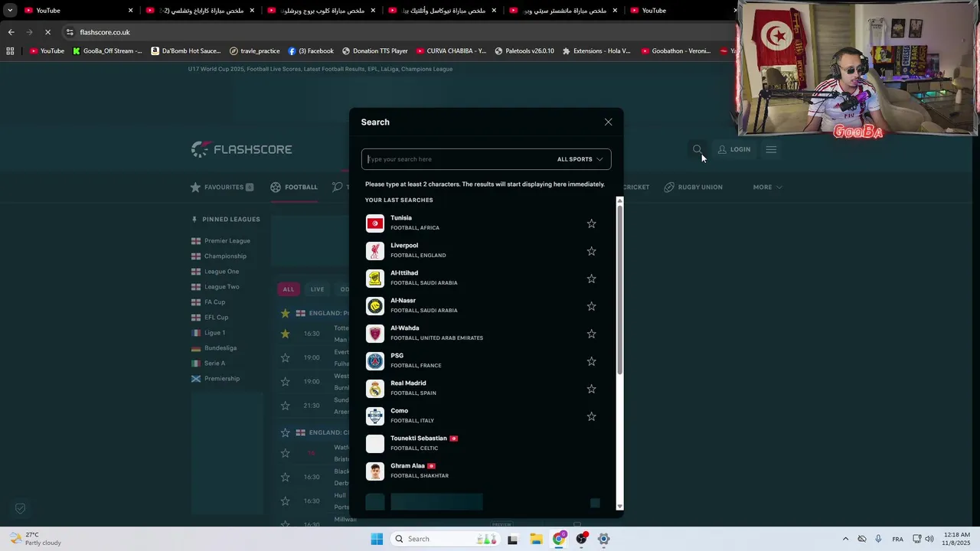980x551 pixels.
Task: Show hidden system tray icons
Action: 845,539
